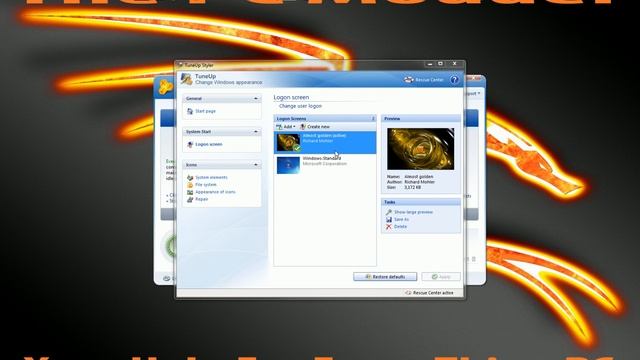Click the "Microsoft Corporation" author text
The height and width of the screenshot is (360, 640).
(325, 164)
